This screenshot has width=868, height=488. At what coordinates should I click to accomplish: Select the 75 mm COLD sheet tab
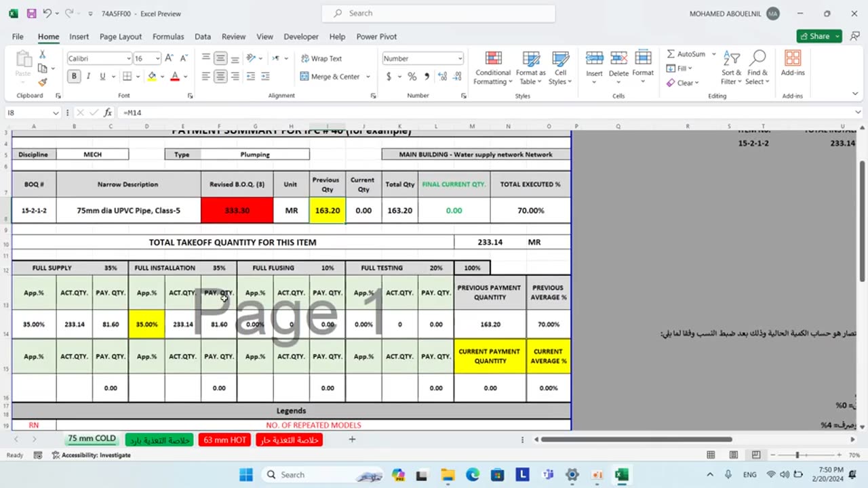pos(92,439)
